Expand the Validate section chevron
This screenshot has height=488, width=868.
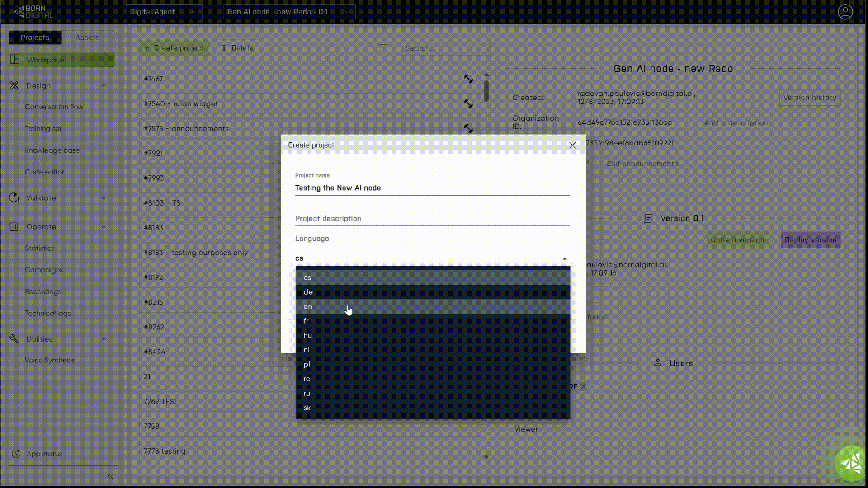pos(104,198)
